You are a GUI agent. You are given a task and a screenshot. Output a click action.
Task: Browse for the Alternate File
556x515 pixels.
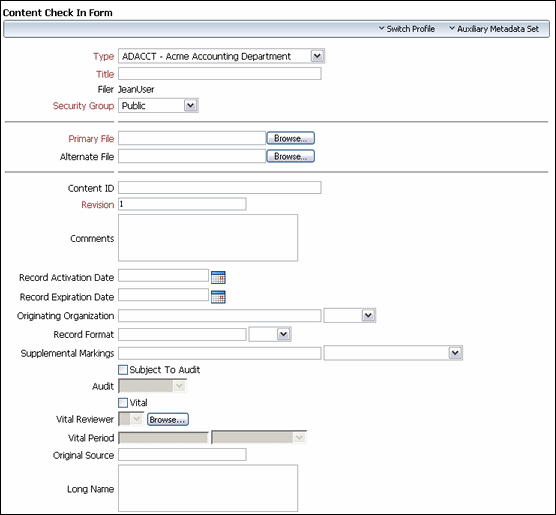click(290, 156)
